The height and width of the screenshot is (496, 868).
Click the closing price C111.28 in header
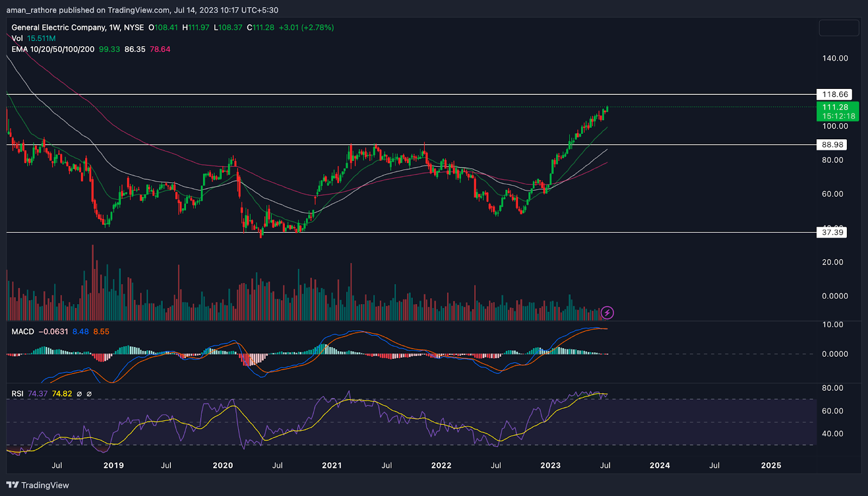pyautogui.click(x=260, y=27)
